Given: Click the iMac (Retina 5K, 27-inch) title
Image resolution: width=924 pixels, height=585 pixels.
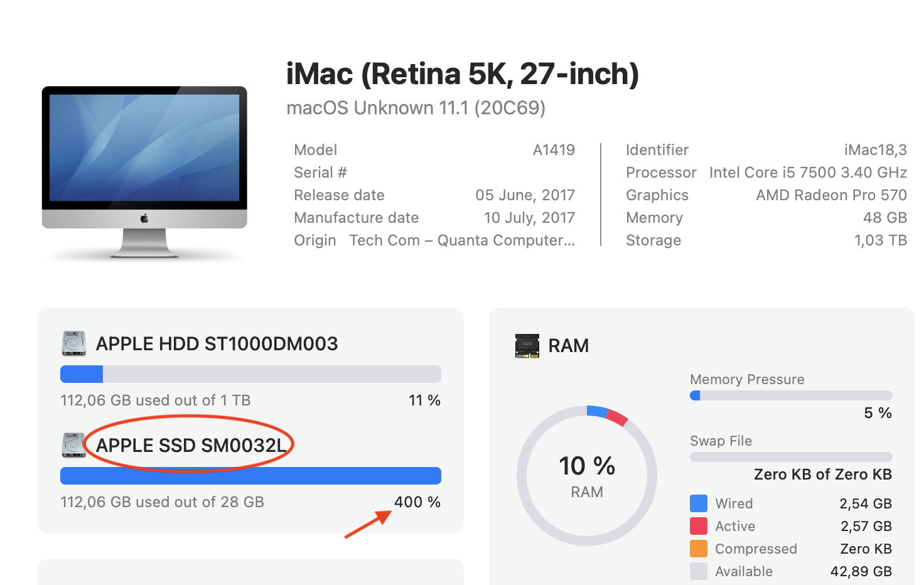Looking at the screenshot, I should 463,74.
